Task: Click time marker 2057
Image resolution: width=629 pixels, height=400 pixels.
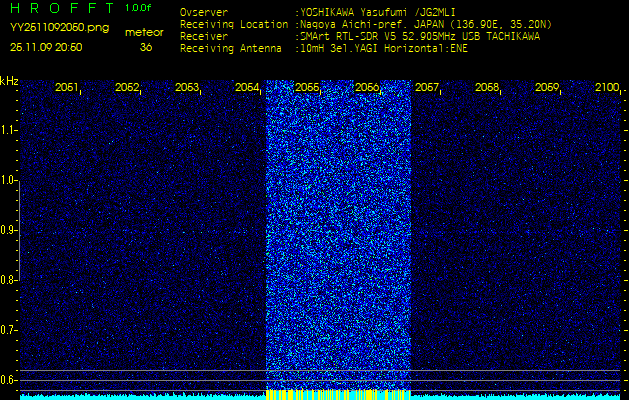Action: click(x=427, y=87)
